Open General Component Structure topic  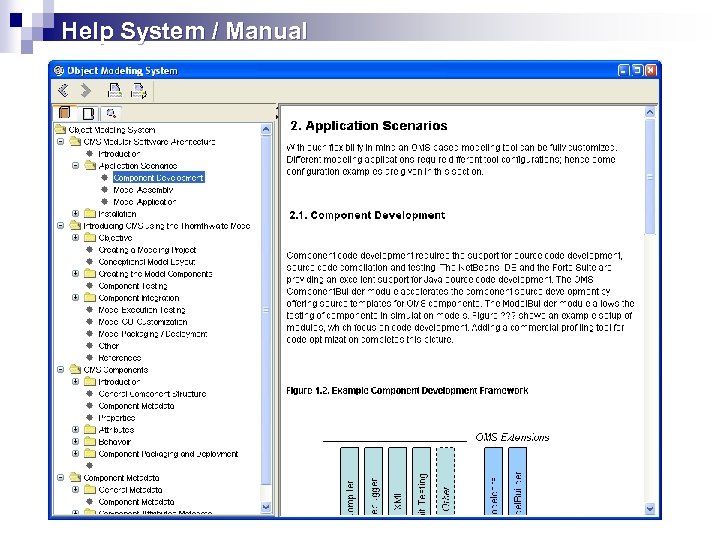pos(152,394)
